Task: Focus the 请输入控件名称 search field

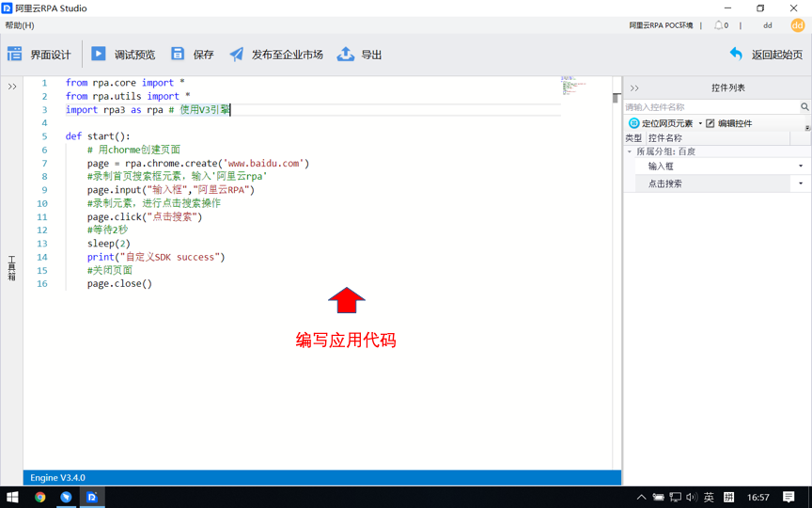Action: point(712,107)
